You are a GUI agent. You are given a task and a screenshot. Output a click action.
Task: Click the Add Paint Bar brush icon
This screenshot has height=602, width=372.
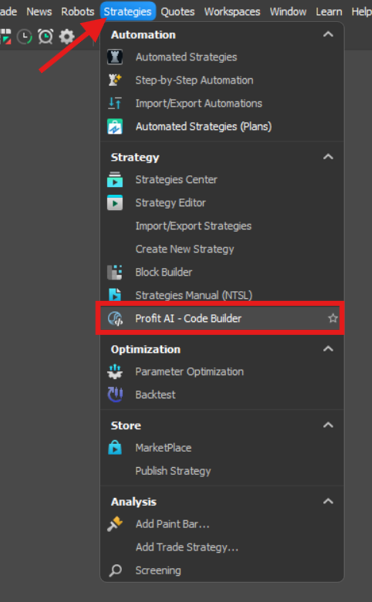[x=115, y=524]
